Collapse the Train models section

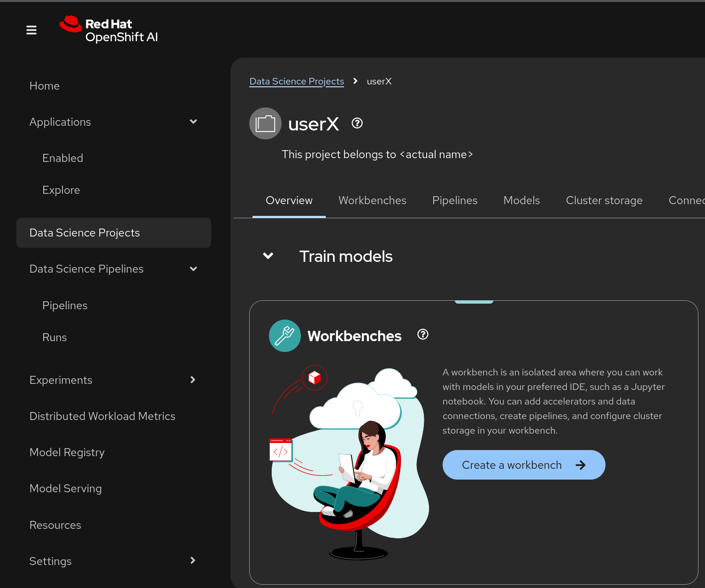coord(268,256)
